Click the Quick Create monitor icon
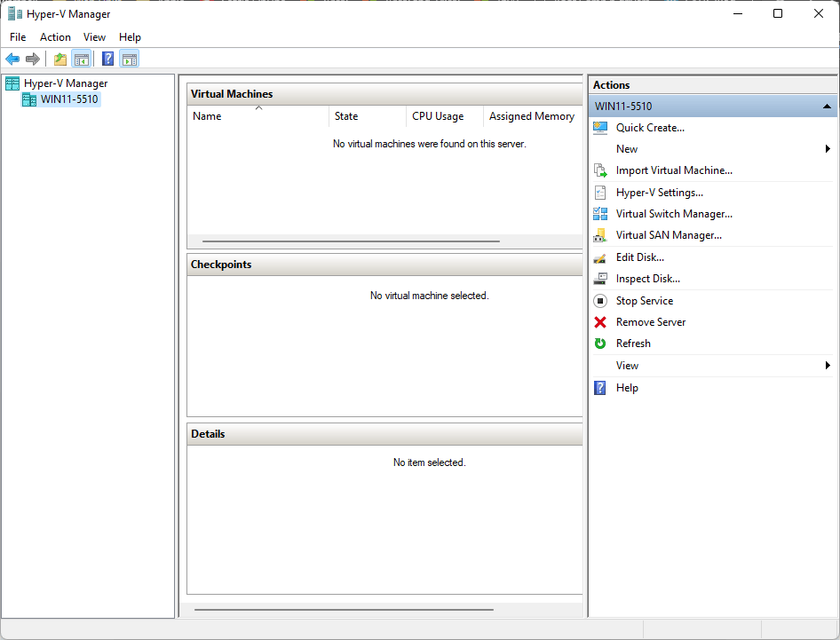 click(600, 128)
